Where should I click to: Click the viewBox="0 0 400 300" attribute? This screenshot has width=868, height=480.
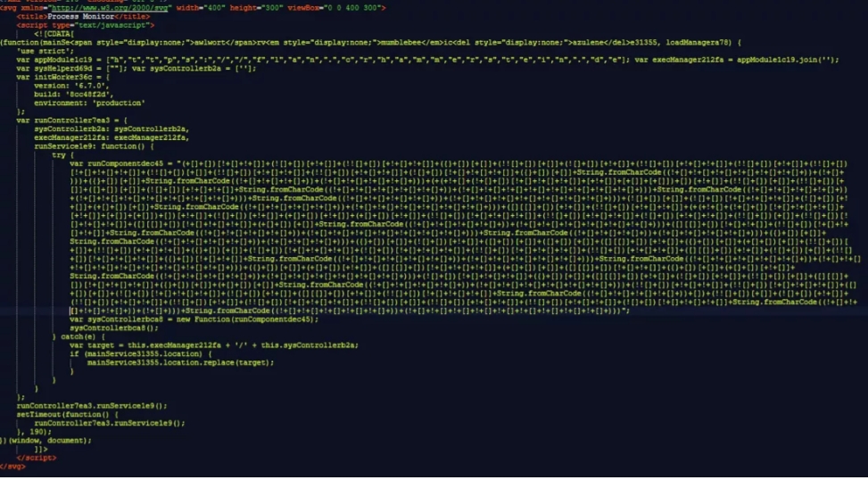[x=336, y=8]
